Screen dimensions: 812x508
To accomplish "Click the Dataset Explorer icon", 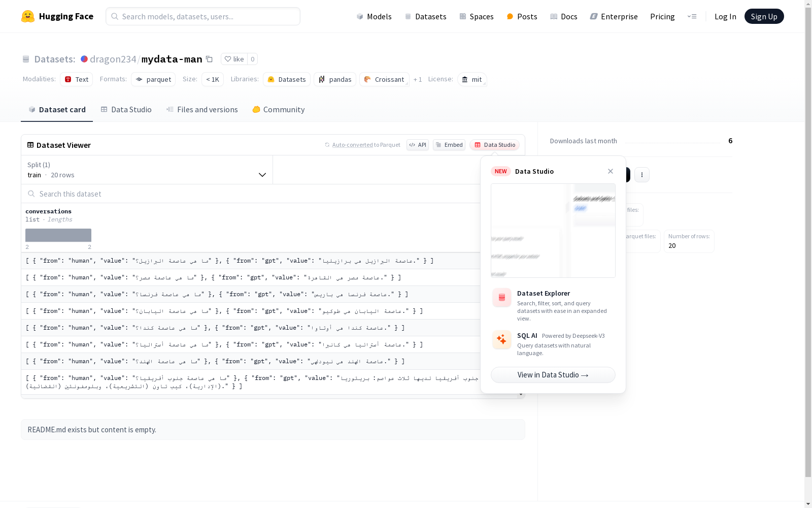I will (x=502, y=298).
